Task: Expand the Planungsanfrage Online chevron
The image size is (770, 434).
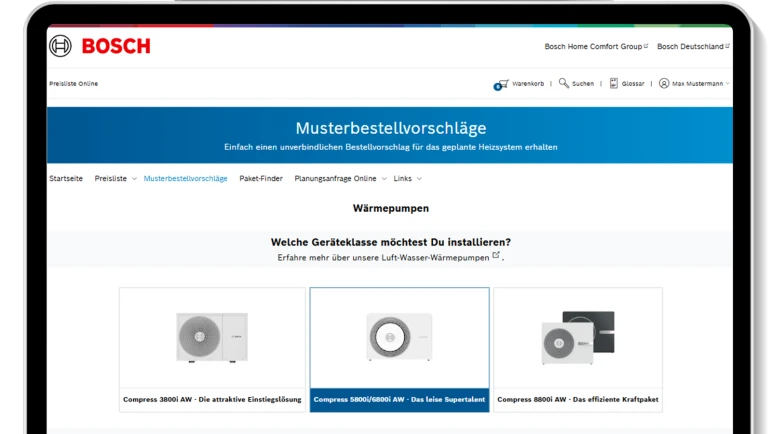Action: (x=384, y=179)
